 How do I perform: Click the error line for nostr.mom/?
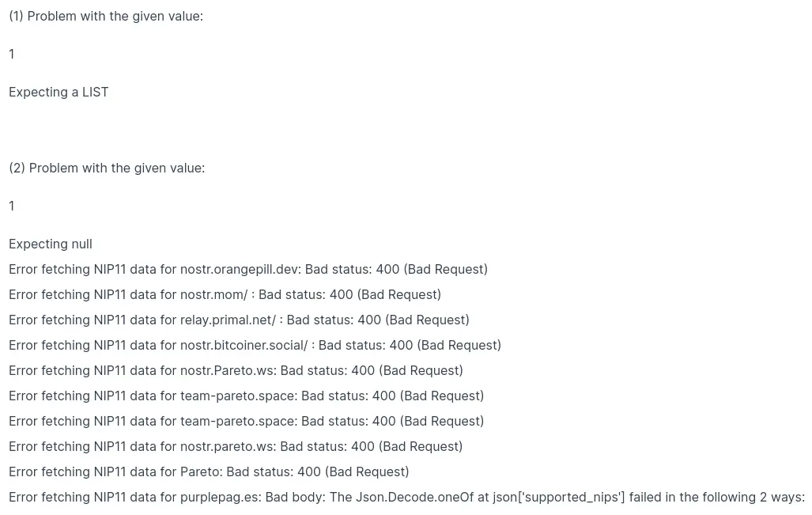(225, 295)
